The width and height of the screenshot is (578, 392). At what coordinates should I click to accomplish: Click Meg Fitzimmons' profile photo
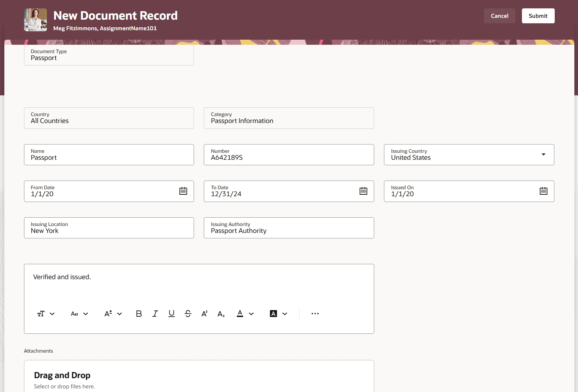(35, 20)
